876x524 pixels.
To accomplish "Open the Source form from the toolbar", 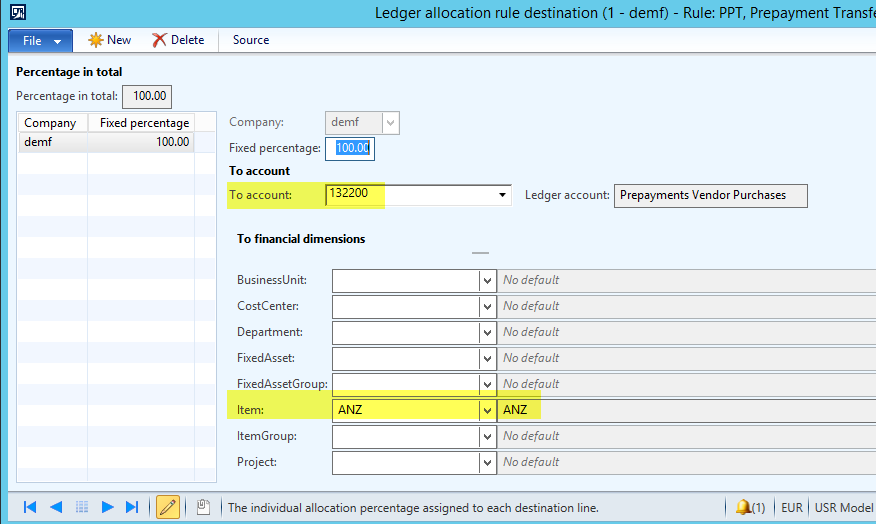I will click(x=251, y=40).
